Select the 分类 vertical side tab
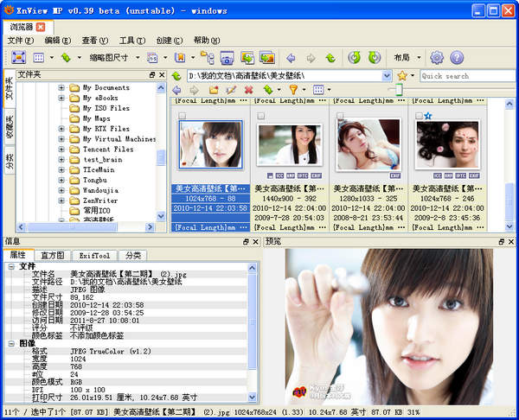 [10, 161]
